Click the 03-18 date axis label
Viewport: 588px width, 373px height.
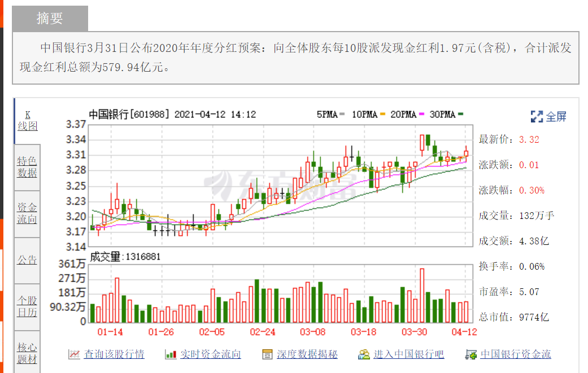(x=363, y=332)
